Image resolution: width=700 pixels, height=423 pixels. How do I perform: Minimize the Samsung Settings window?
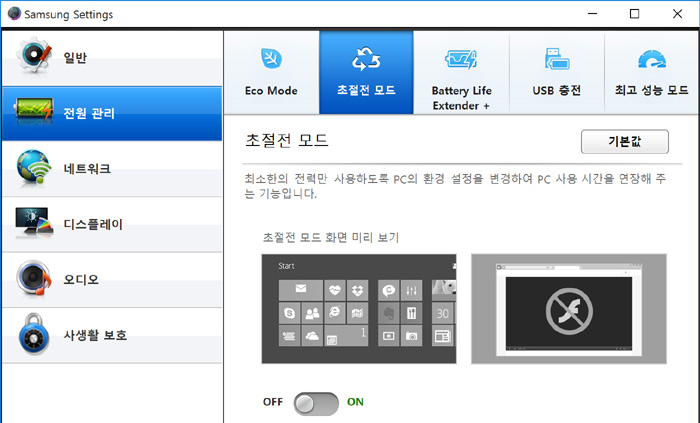pyautogui.click(x=592, y=14)
